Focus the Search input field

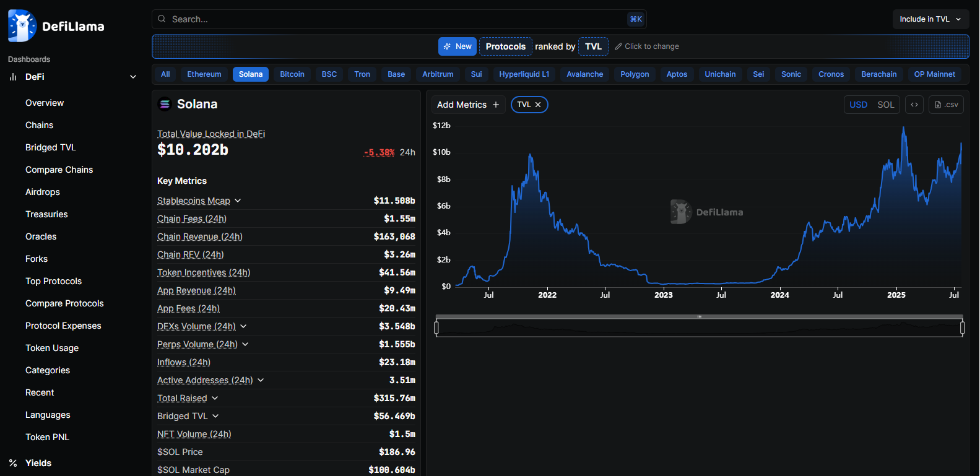(399, 19)
